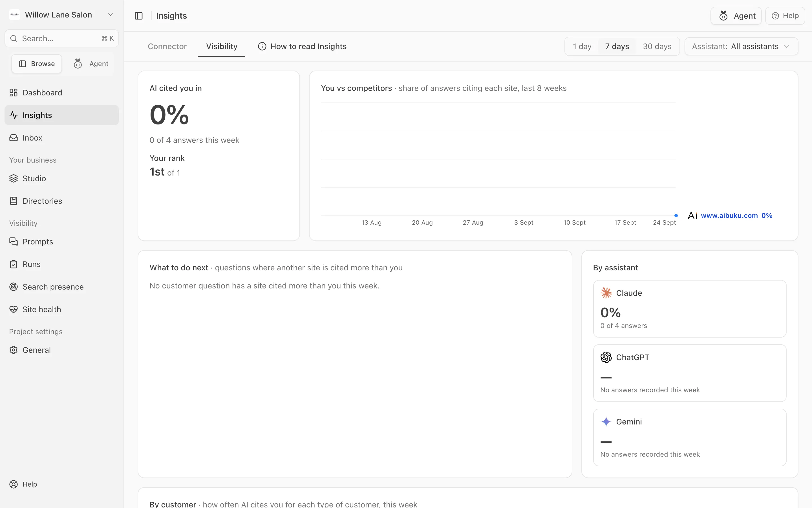
Task: Open General project settings
Action: coord(62,350)
